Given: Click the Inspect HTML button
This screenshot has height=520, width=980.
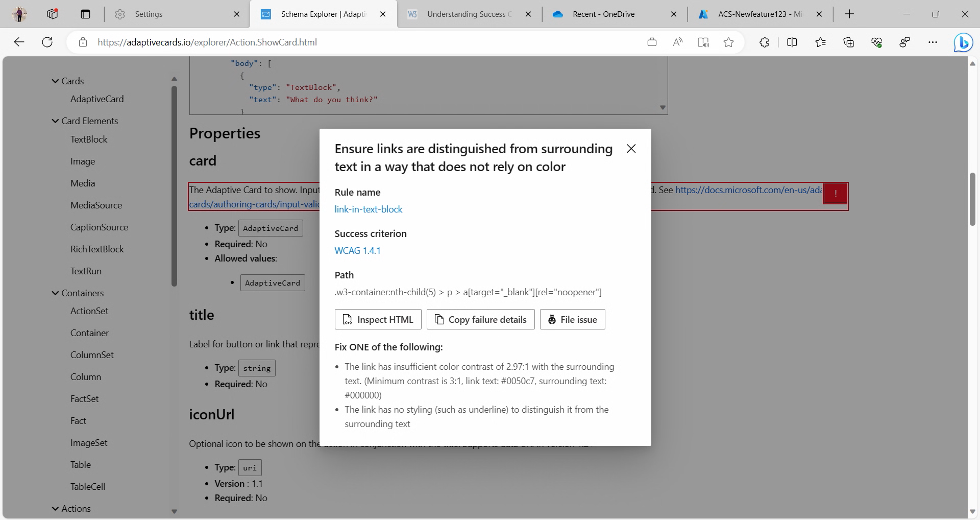Looking at the screenshot, I should click(x=378, y=319).
